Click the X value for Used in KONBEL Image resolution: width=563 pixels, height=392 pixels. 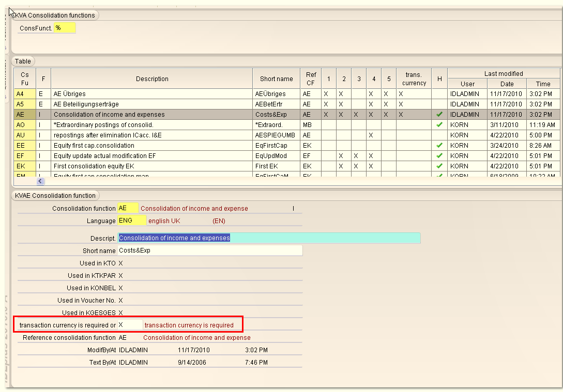(120, 288)
